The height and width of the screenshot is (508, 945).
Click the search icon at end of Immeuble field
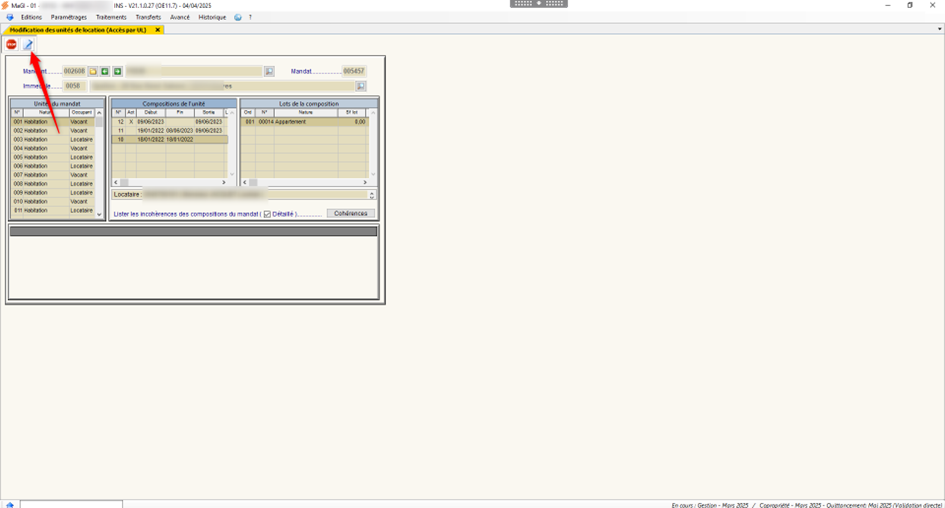pos(361,87)
